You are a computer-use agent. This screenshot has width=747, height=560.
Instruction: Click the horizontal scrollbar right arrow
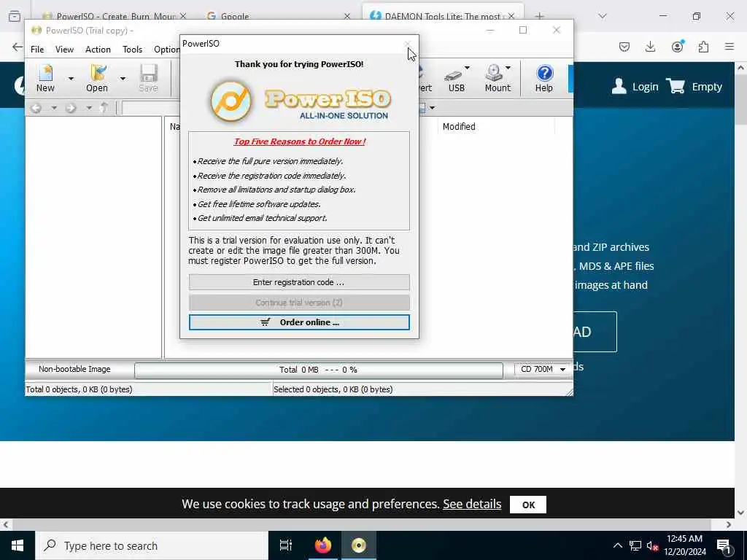729,525
